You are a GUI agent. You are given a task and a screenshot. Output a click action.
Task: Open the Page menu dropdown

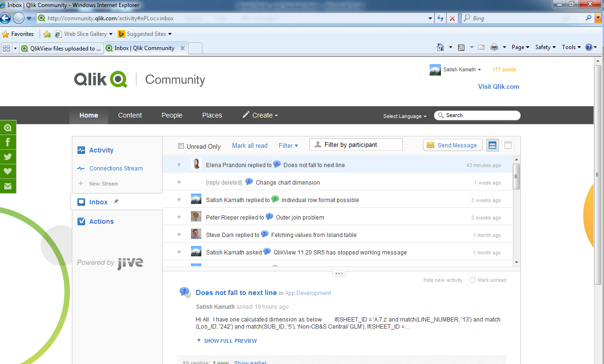[x=521, y=47]
